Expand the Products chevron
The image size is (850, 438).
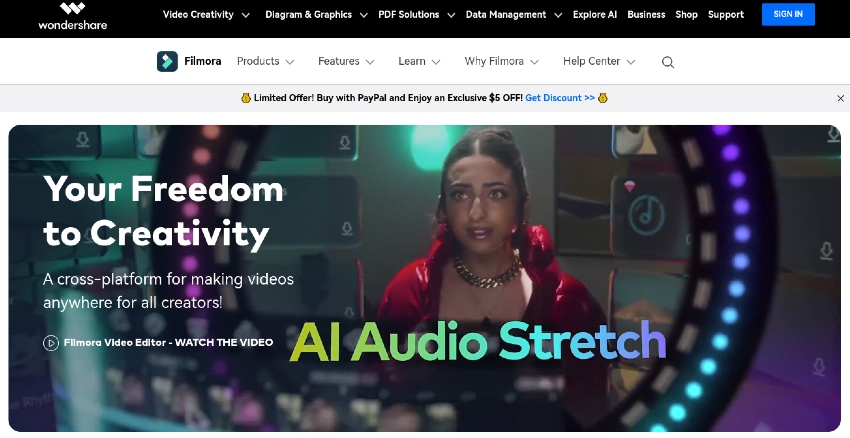(290, 62)
